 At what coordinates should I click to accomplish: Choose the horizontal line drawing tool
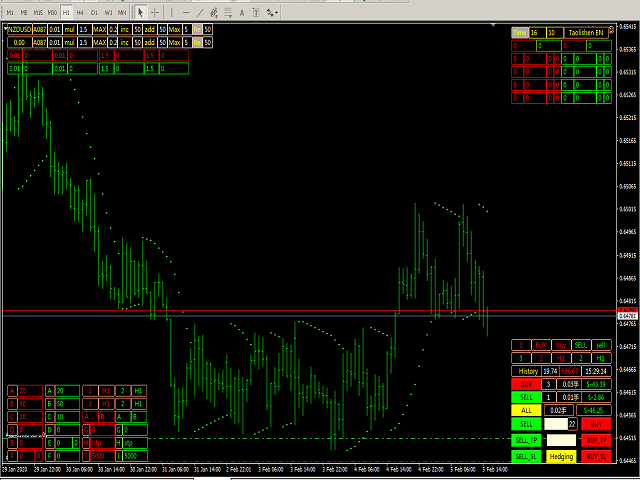187,12
